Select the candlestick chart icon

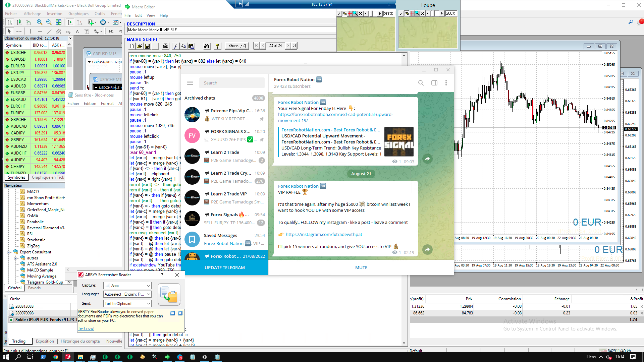[19, 22]
